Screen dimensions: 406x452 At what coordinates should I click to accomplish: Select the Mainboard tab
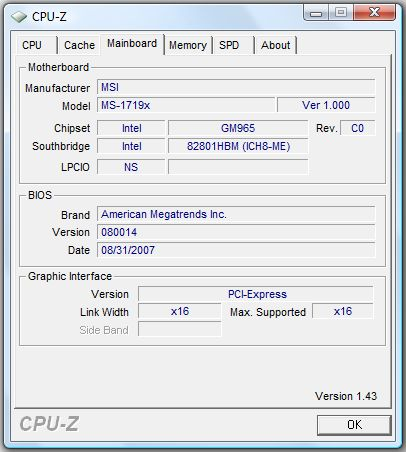(132, 44)
